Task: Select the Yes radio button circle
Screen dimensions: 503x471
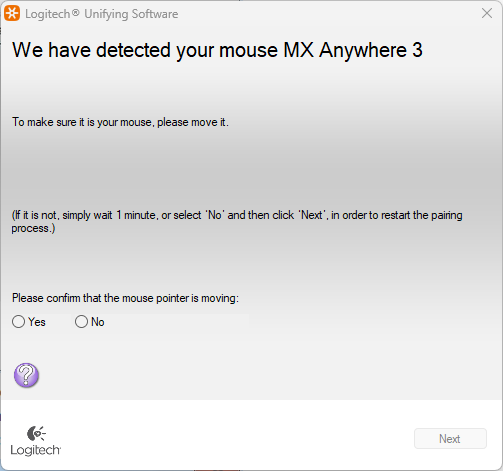Action: (18, 322)
